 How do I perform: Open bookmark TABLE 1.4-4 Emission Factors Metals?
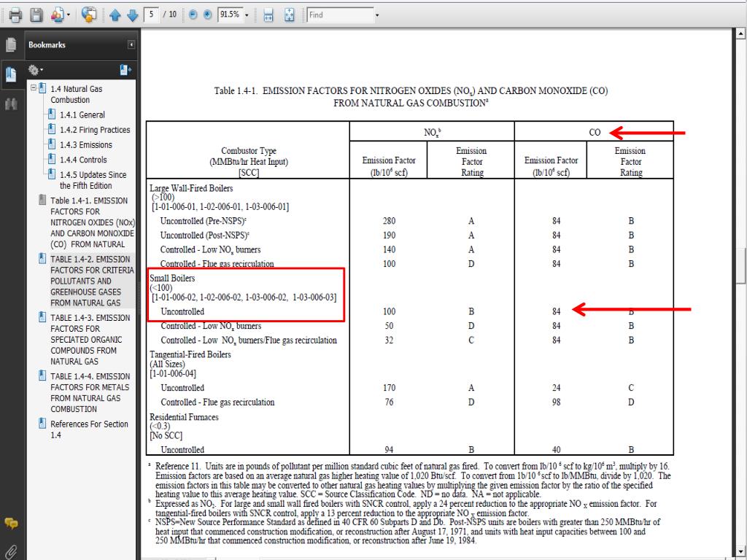pyautogui.click(x=90, y=392)
